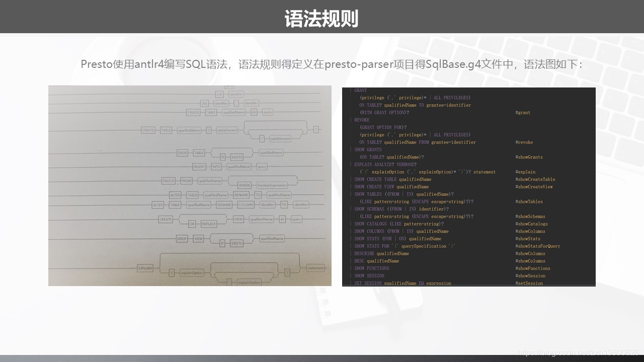Click the #showCatalogs label
The image size is (644, 362).
coord(531,224)
